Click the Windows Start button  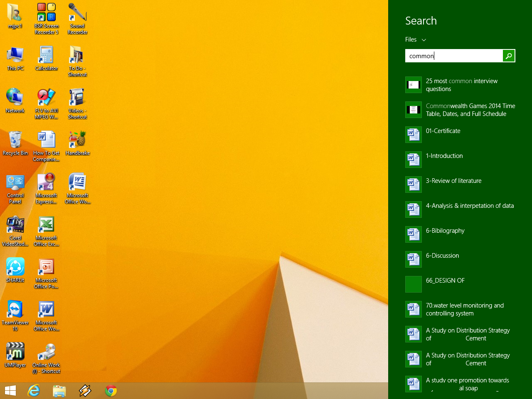(10, 391)
